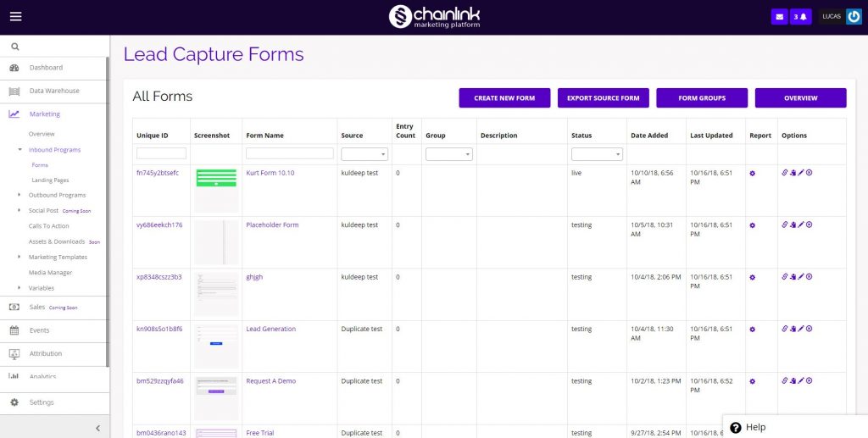The width and height of the screenshot is (868, 438).
Task: Click the LUCAS user name
Action: (832, 17)
